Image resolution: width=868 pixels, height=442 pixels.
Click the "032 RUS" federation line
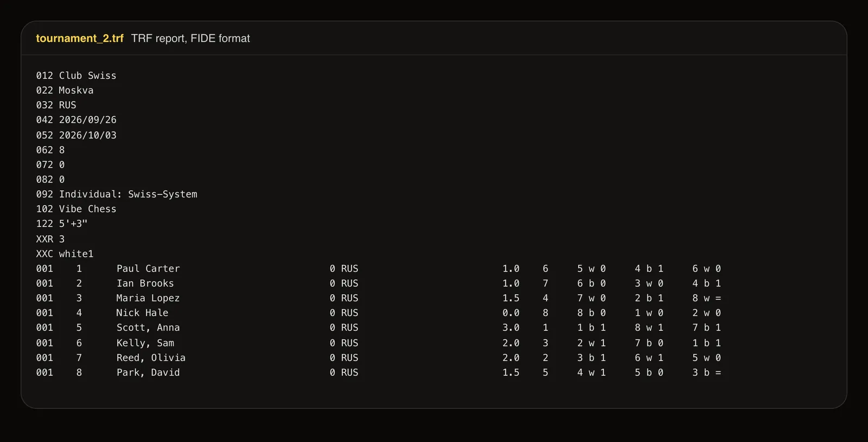click(x=56, y=105)
